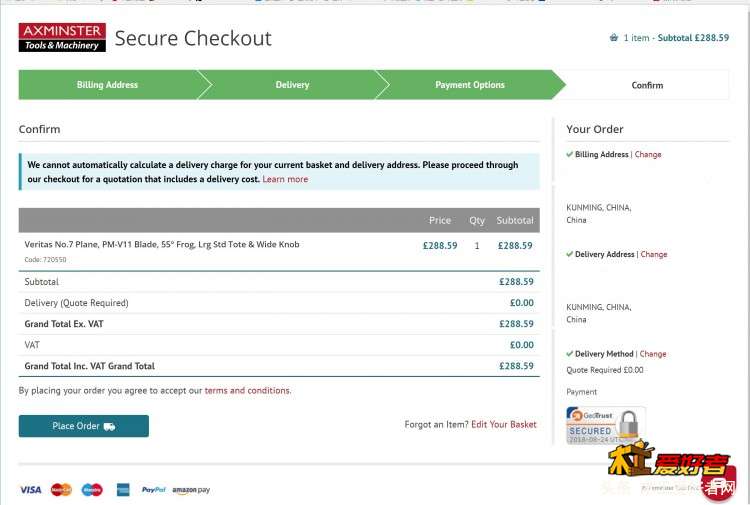Open the basket icon near 1 item
The width and height of the screenshot is (750, 505).
click(614, 37)
